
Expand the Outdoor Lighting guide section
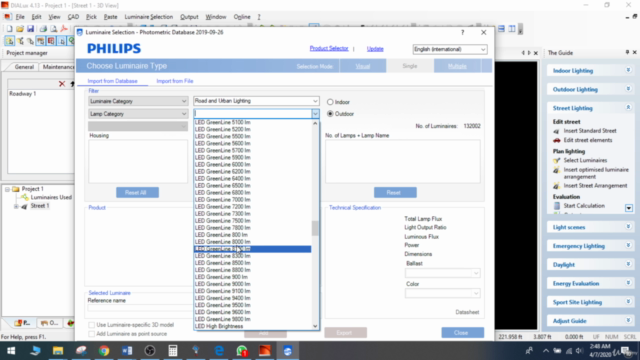coord(628,89)
